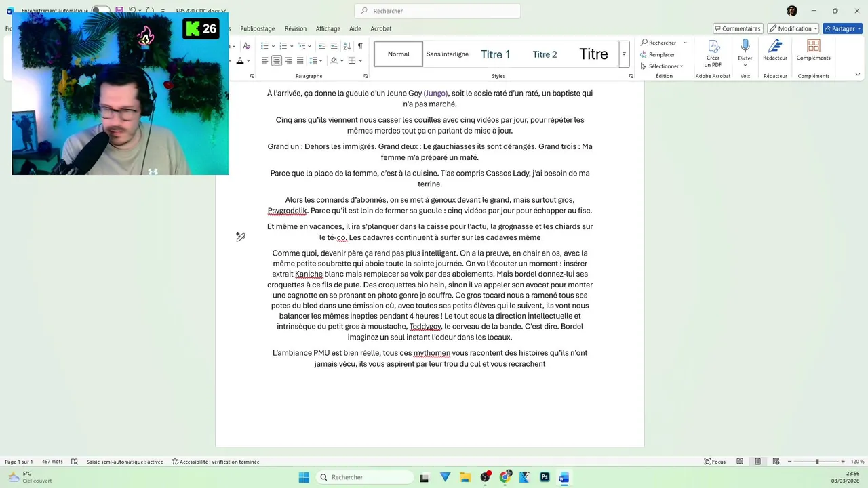Open the bullet list style dropdown arrow
Viewport: 868px width, 488px height.
[273, 46]
